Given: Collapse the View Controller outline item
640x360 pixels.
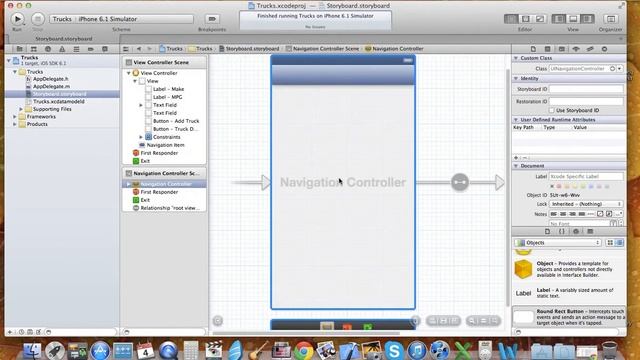Looking at the screenshot, I should click(x=129, y=73).
